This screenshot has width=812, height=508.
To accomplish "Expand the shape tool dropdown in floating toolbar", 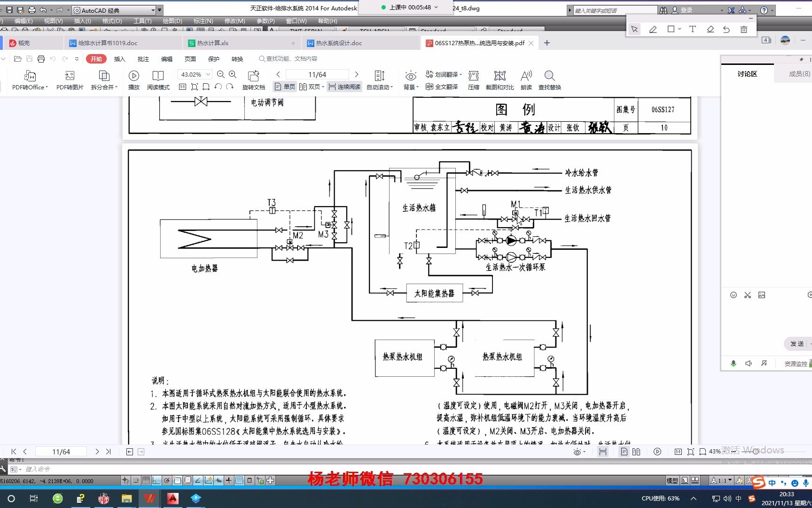I will [x=679, y=29].
